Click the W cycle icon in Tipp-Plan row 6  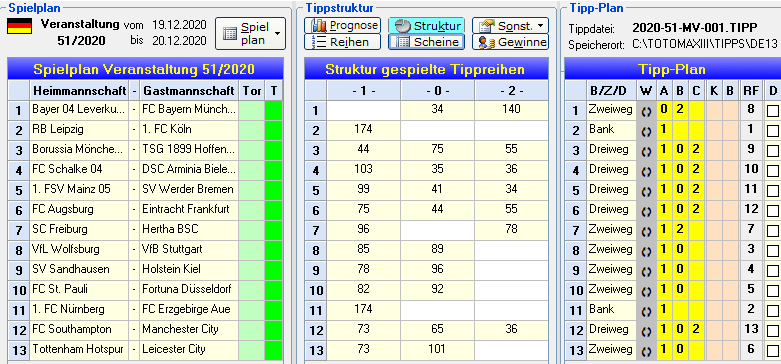pyautogui.click(x=647, y=211)
